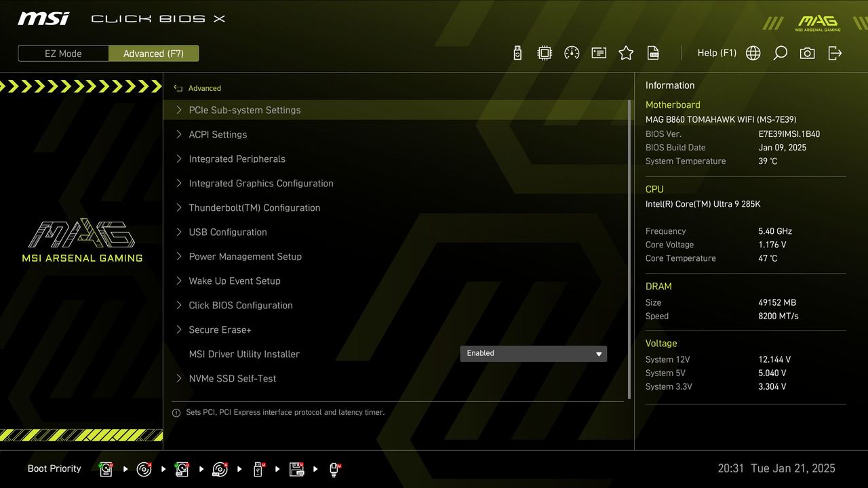Open search with the magnifier icon
Viewport: 868px width, 488px height.
tap(781, 53)
